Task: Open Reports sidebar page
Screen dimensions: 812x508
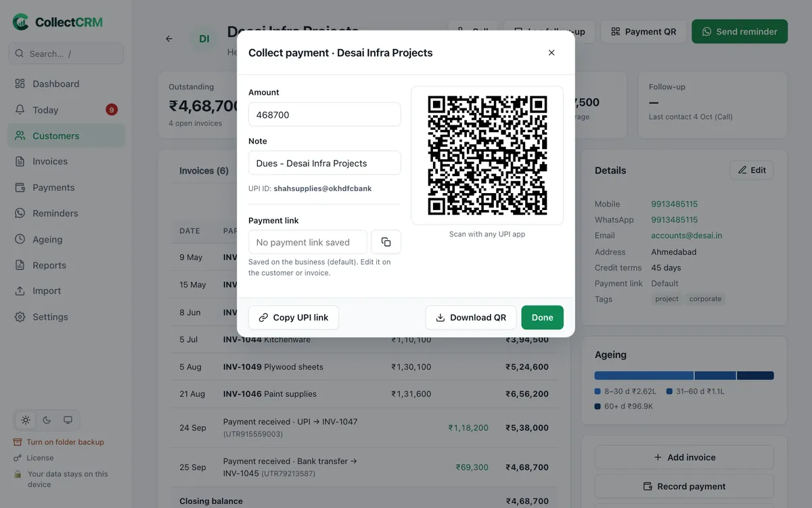Action: click(66, 265)
